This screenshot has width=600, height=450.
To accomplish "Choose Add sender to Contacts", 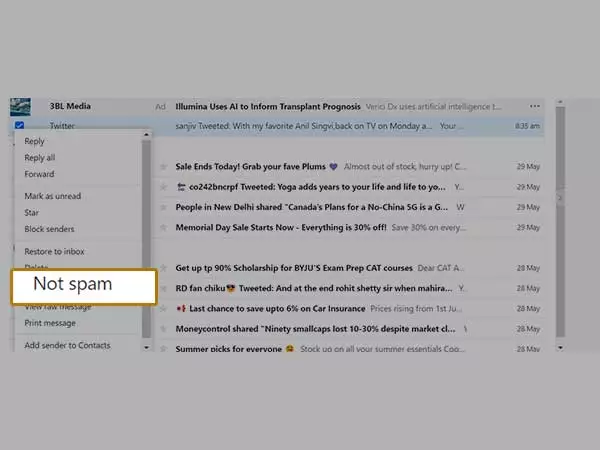I will (67, 345).
